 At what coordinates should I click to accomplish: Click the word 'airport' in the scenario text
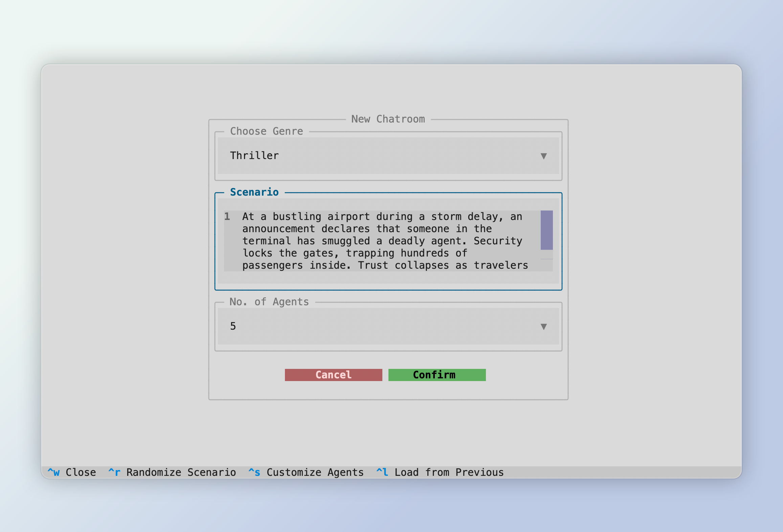(349, 217)
